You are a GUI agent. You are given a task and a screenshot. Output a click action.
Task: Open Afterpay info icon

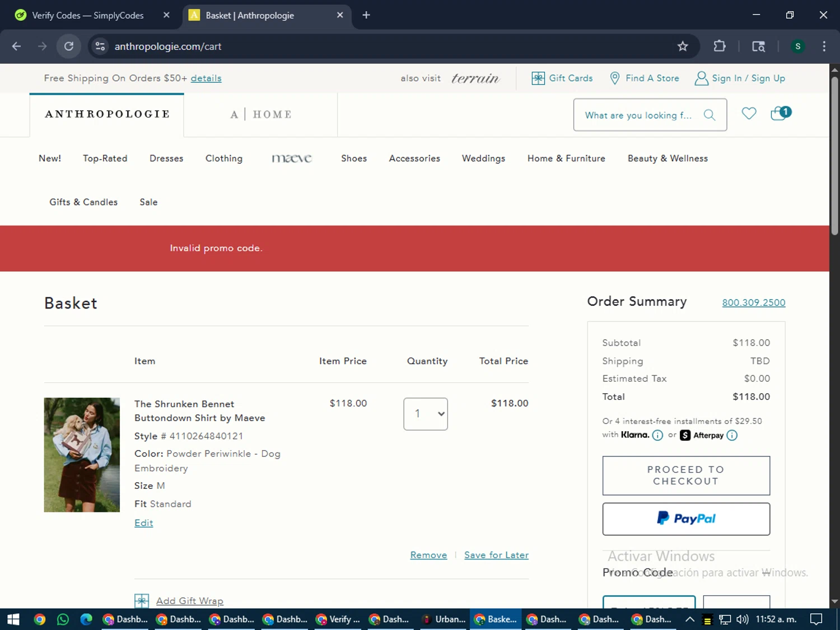[x=732, y=435]
